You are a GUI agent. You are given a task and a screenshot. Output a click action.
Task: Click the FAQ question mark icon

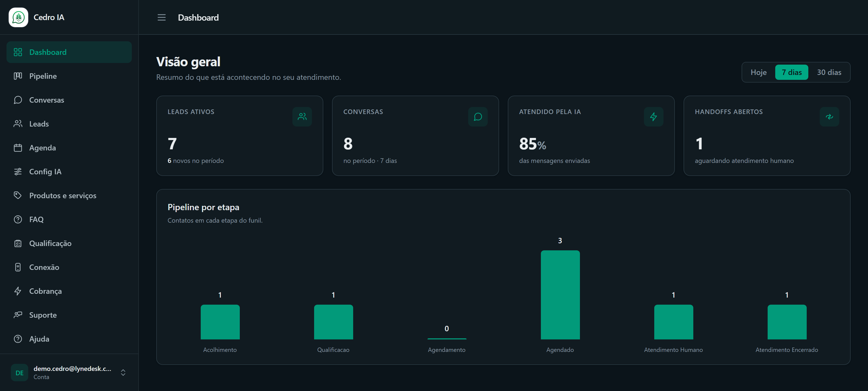[18, 219]
